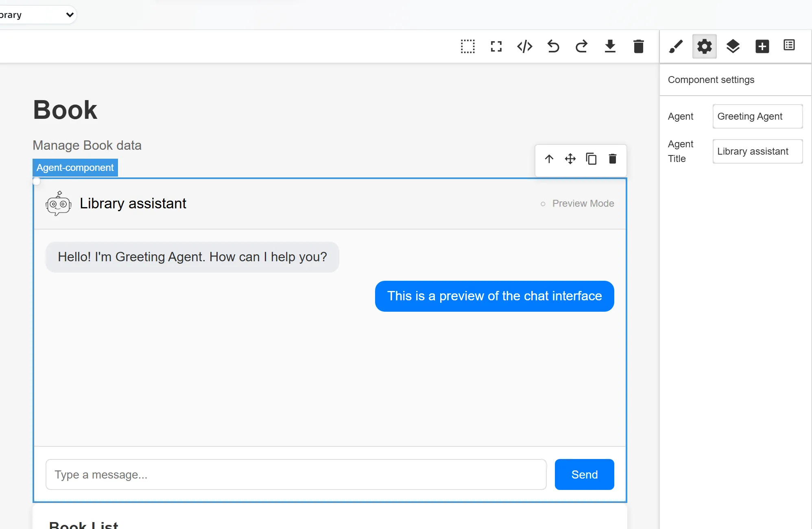Viewport: 812px width, 529px height.
Task: Open fullscreen preview icon
Action: point(496,46)
